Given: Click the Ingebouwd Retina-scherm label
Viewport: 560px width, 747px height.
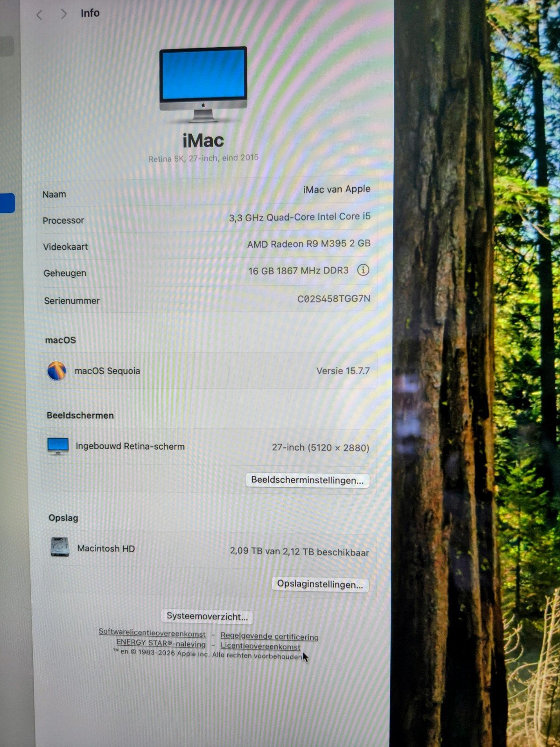Looking at the screenshot, I should click(x=130, y=446).
